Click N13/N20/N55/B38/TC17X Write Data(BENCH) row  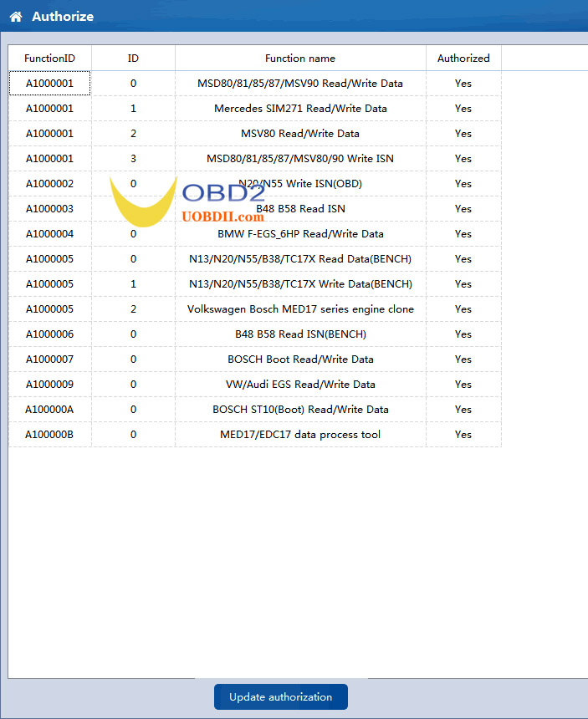tap(255, 284)
